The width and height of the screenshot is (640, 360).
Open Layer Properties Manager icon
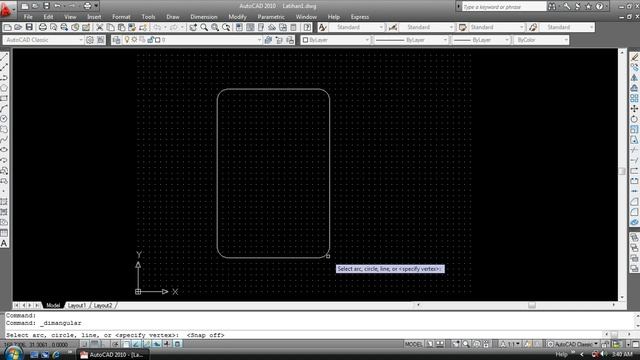click(116, 40)
